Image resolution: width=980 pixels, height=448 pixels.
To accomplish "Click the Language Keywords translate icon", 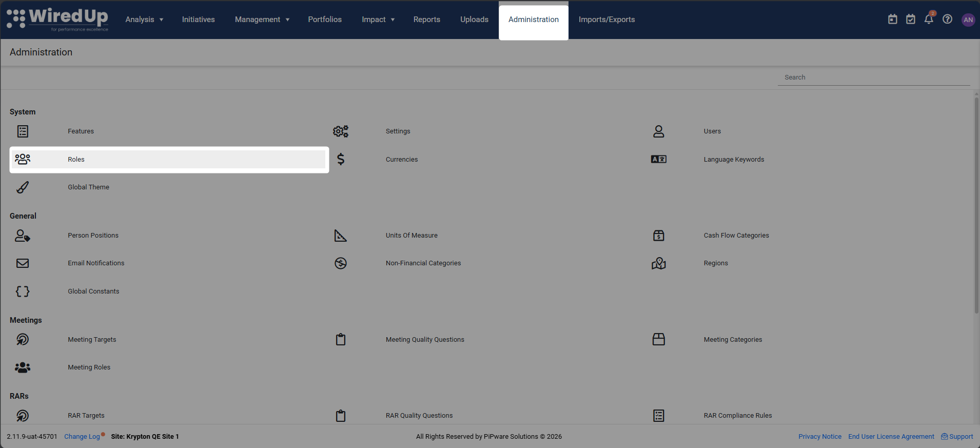I will click(659, 159).
